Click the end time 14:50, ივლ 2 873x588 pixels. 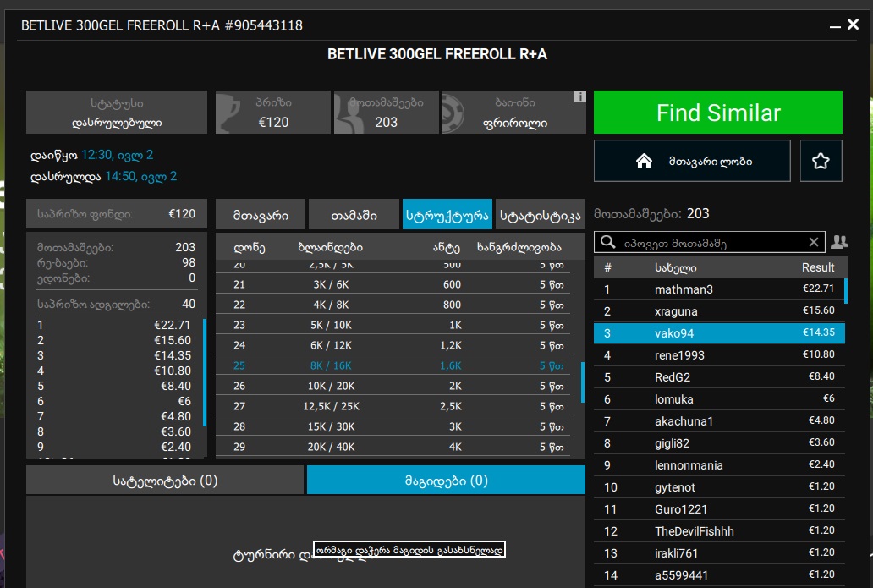click(x=141, y=177)
